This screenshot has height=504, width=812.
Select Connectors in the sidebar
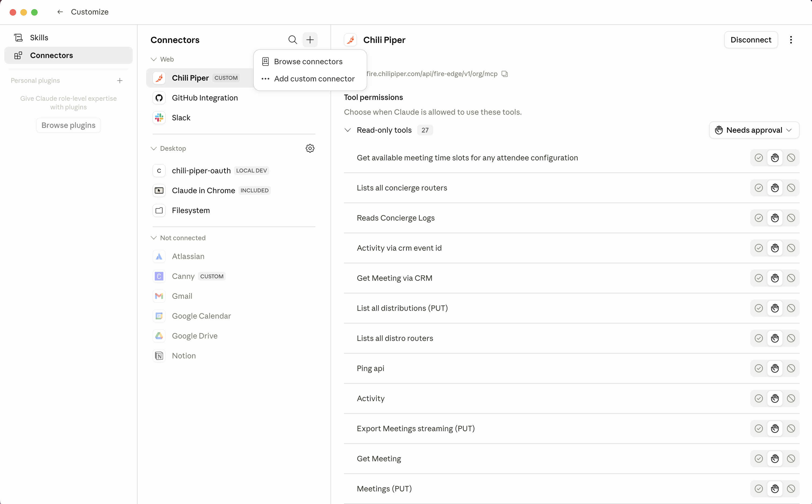coord(68,55)
